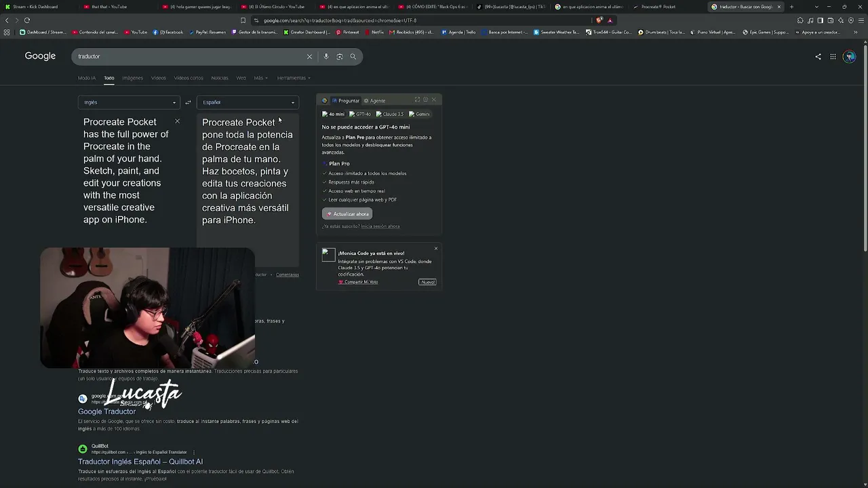Open the Google apps grid
Viewport: 868px width, 488px height.
point(833,57)
